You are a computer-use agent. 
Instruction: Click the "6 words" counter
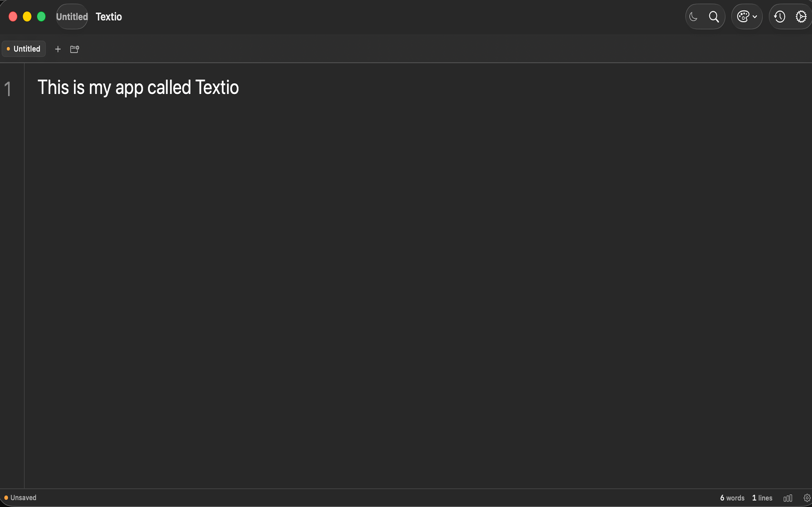click(x=732, y=498)
